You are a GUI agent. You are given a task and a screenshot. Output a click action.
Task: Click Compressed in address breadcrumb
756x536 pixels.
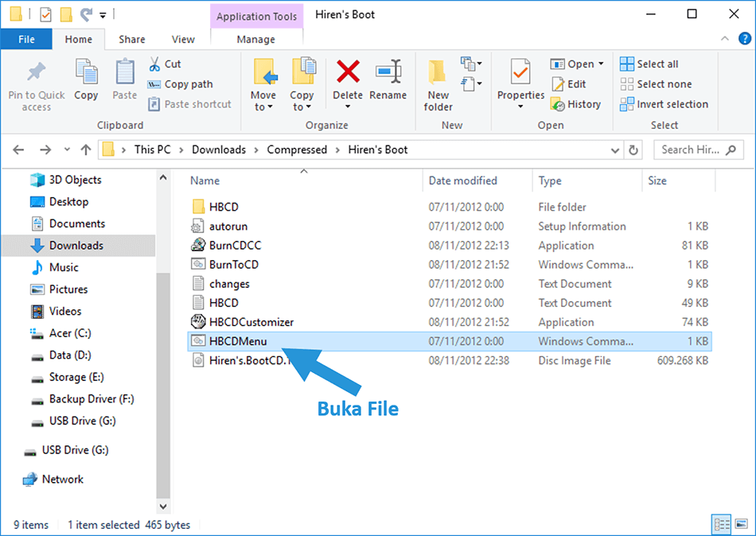point(297,150)
